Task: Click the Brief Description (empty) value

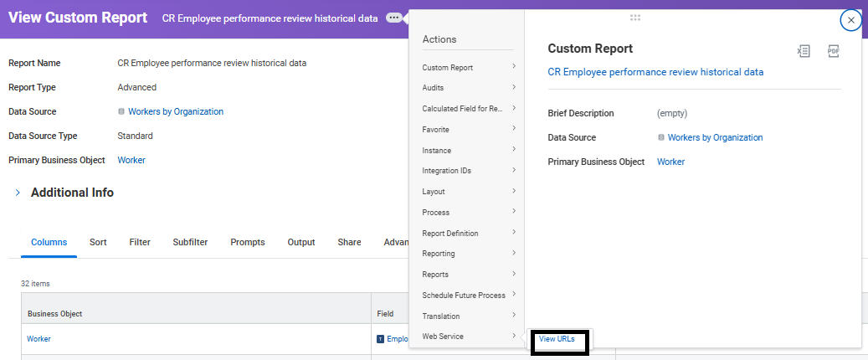Action: 672,113
